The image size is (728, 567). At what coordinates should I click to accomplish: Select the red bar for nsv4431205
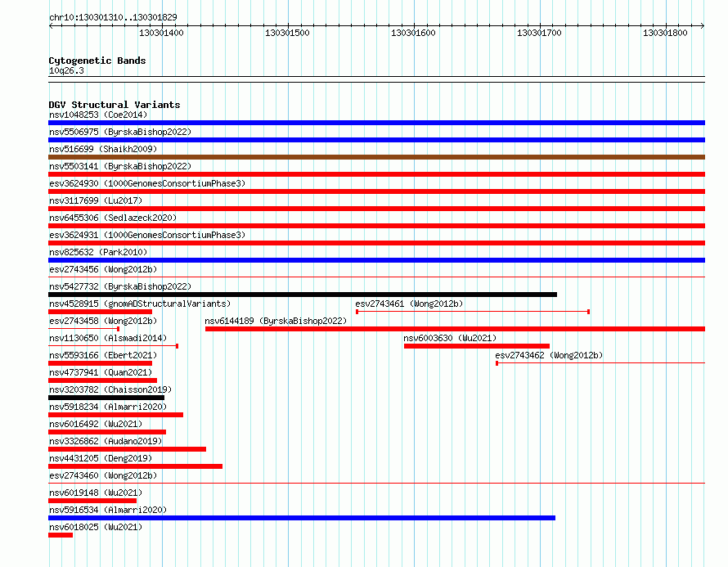[135, 466]
